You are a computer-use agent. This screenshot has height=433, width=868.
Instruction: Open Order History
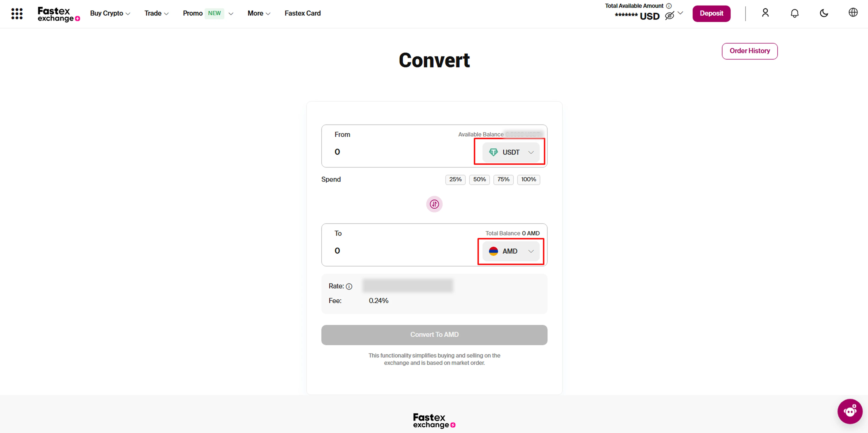tap(749, 51)
